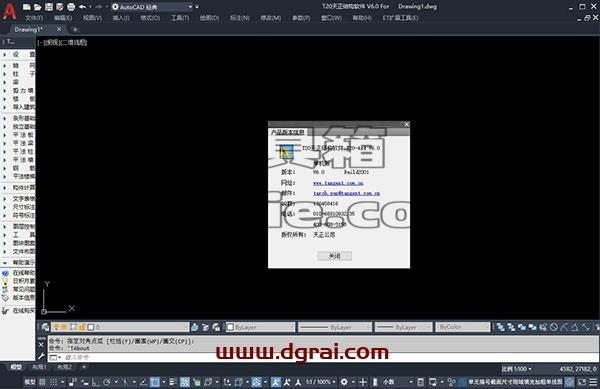Open the ByLayer lineweight dropdown
Screen dimensions: 600x389
coord(403,327)
